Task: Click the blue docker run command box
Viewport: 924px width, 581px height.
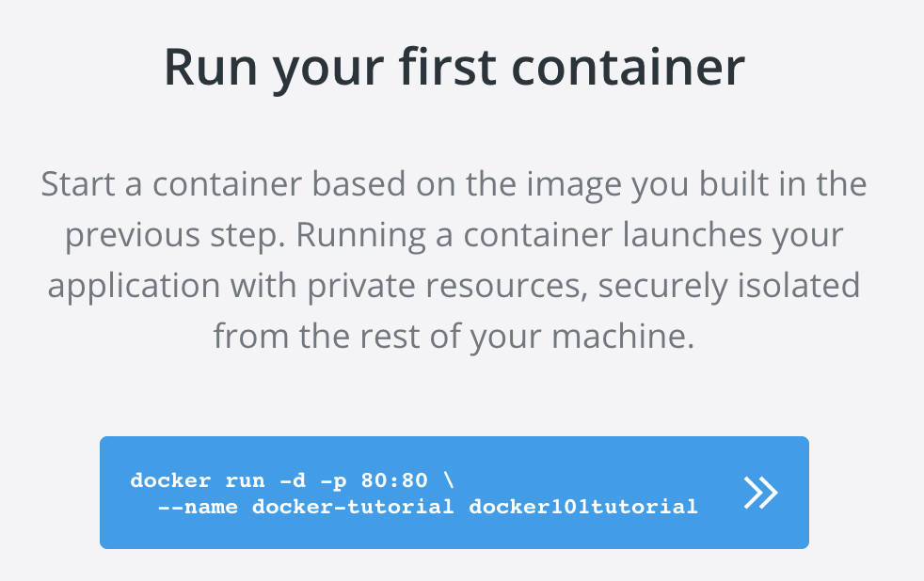Action: pos(454,493)
